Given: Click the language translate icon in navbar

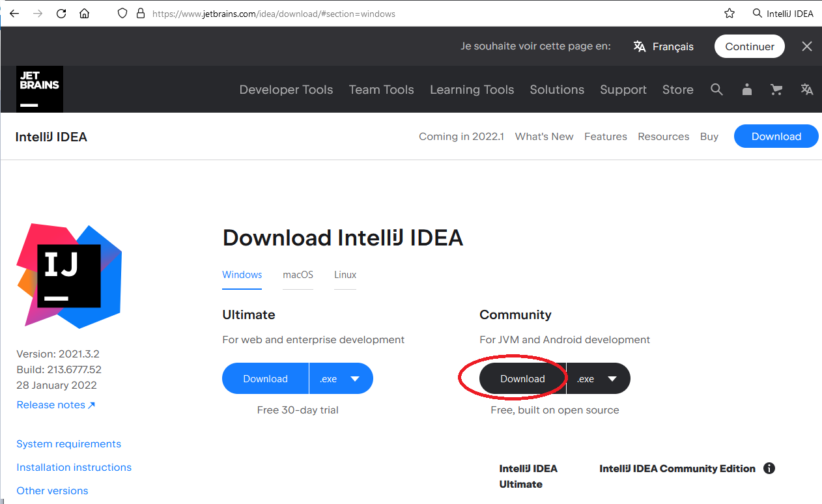Looking at the screenshot, I should point(807,90).
